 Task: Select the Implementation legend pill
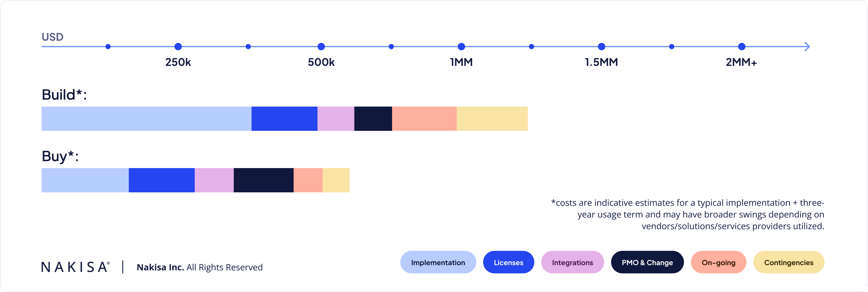click(x=438, y=263)
